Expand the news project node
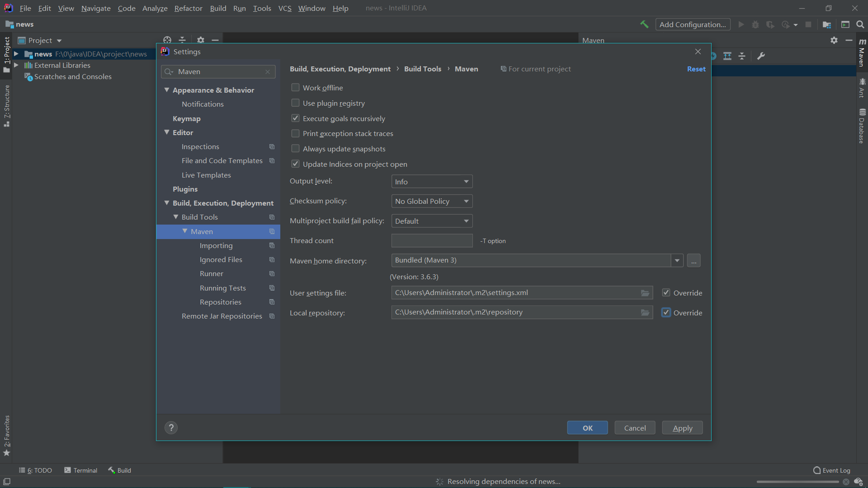Viewport: 868px width, 488px height. (x=16, y=54)
